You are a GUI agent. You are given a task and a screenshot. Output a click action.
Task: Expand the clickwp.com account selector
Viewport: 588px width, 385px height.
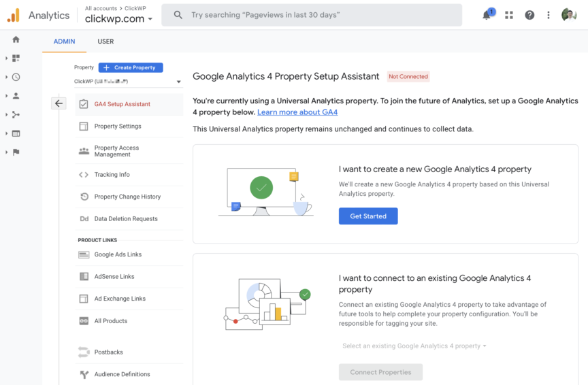[118, 19]
